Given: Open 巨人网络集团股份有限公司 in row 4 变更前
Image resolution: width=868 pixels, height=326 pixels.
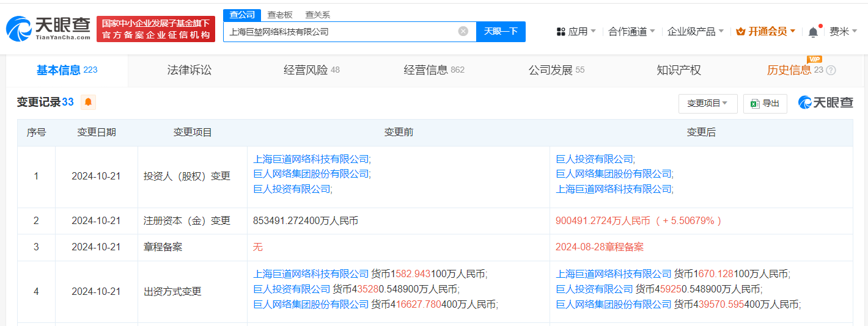Looking at the screenshot, I should pyautogui.click(x=311, y=304).
